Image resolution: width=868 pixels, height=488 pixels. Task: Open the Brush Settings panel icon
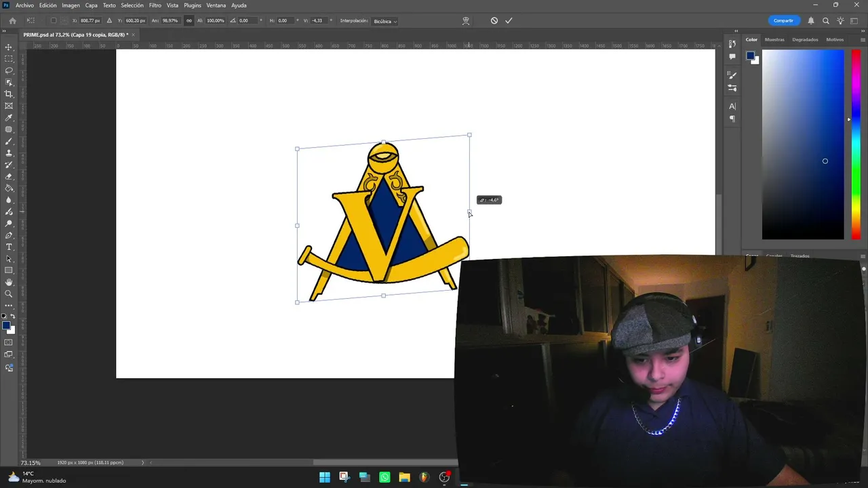click(x=732, y=75)
